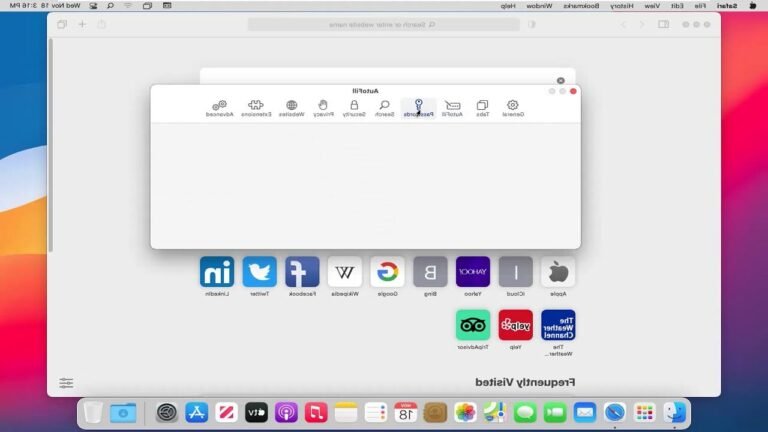Image resolution: width=768 pixels, height=432 pixels.
Task: Open FaceTime from the Dock
Action: coord(555,412)
